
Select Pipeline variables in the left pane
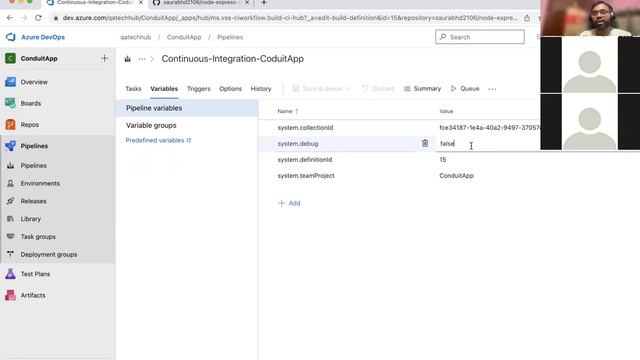(x=187, y=108)
